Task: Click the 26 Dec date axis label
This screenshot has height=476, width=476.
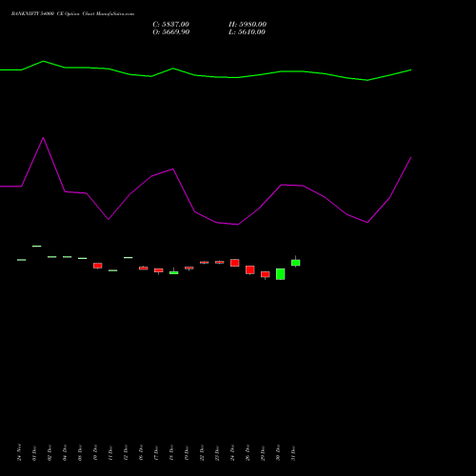Action: point(248,453)
